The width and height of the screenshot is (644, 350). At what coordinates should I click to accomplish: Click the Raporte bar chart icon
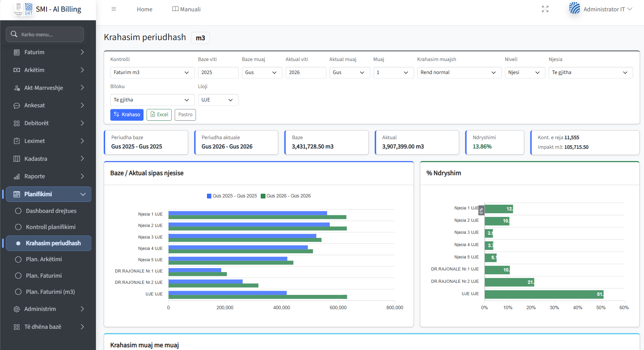click(x=17, y=177)
